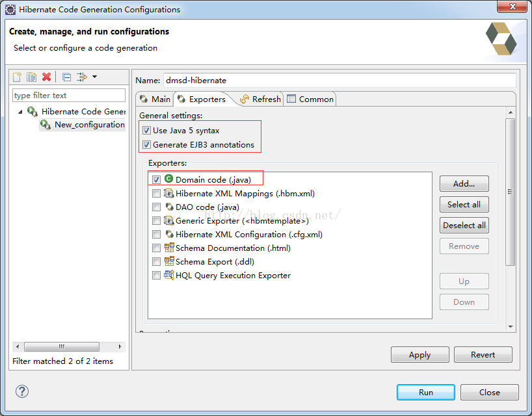Close the configurations dialog via the Close button
Image resolution: width=532 pixels, height=416 pixels.
(489, 392)
